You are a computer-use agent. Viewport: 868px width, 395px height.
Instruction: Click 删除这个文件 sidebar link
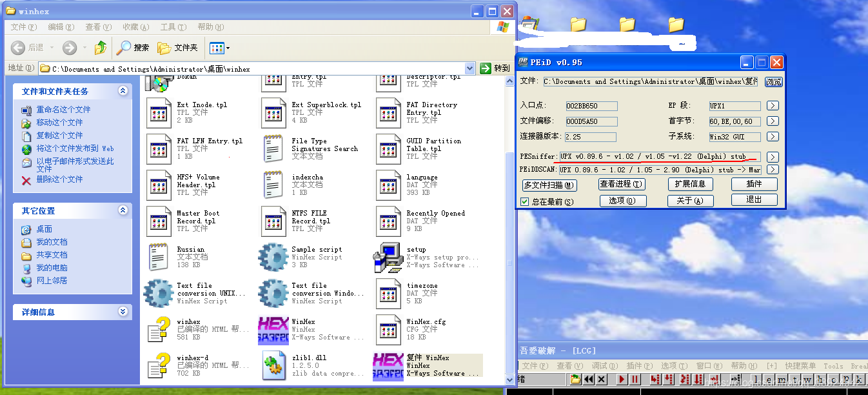[x=59, y=179]
